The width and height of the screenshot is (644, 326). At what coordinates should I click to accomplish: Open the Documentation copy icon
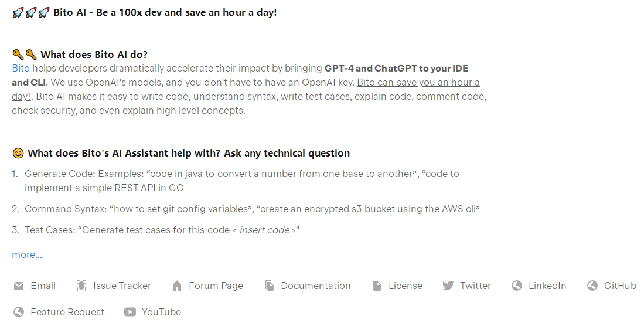[269, 286]
